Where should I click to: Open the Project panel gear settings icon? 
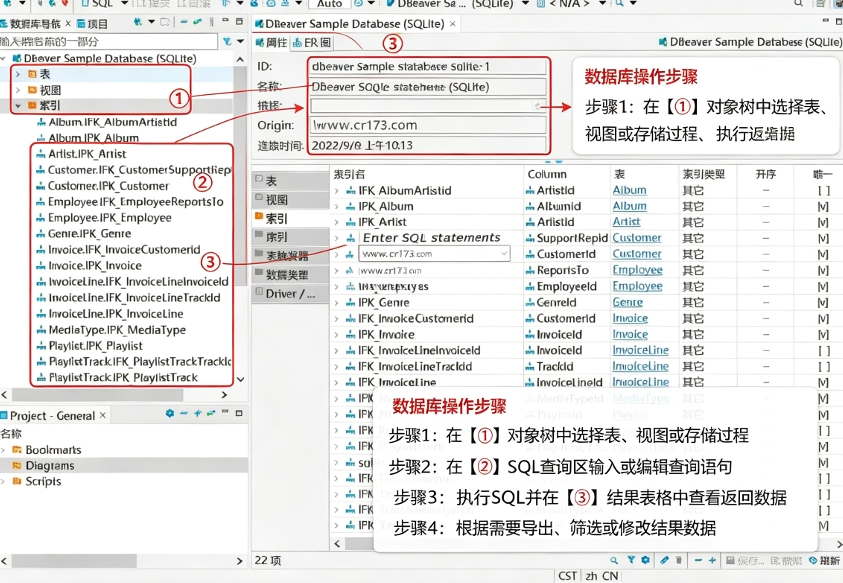coord(170,413)
